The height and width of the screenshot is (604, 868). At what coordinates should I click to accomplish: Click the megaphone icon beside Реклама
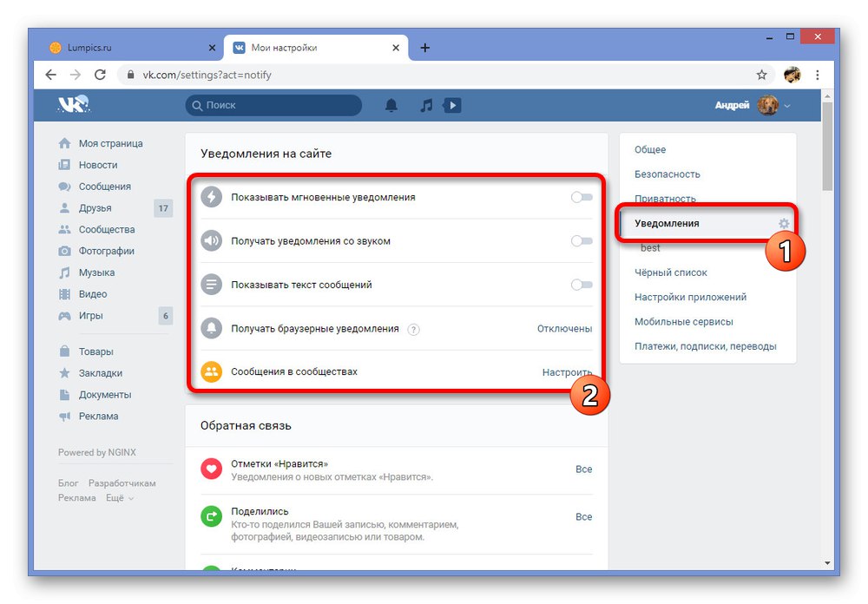click(x=65, y=417)
